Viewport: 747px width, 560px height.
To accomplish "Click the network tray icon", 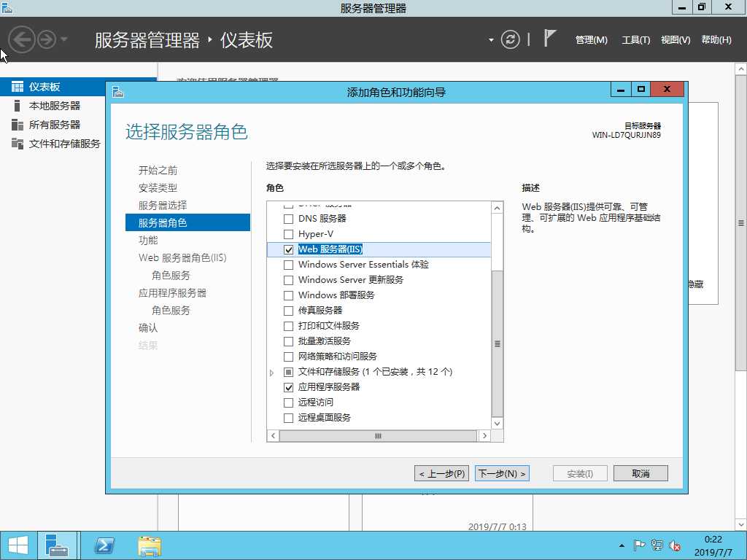I will pyautogui.click(x=657, y=545).
